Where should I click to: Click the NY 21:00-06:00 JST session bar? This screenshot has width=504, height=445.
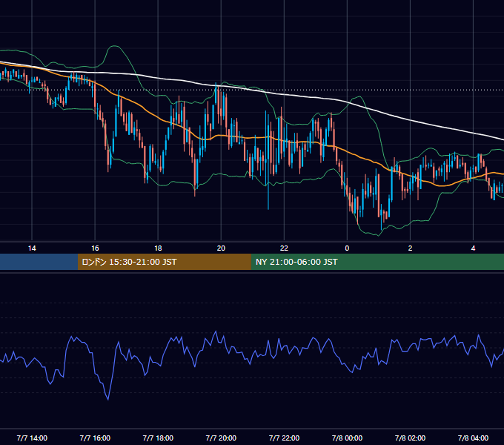tap(377, 262)
